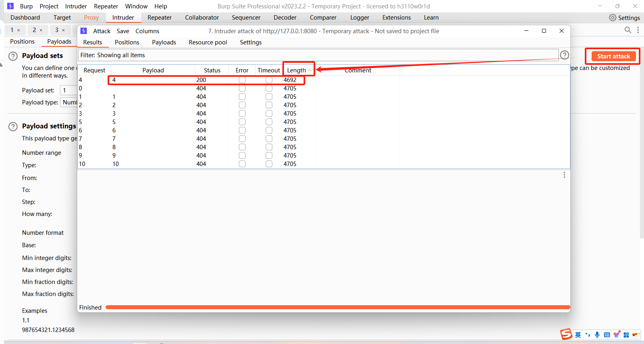Click the search magnifier icon
This screenshot has height=344, width=644.
(628, 30)
